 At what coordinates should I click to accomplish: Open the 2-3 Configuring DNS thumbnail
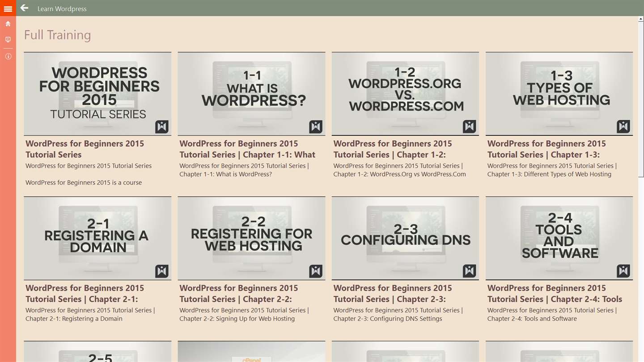(x=405, y=238)
